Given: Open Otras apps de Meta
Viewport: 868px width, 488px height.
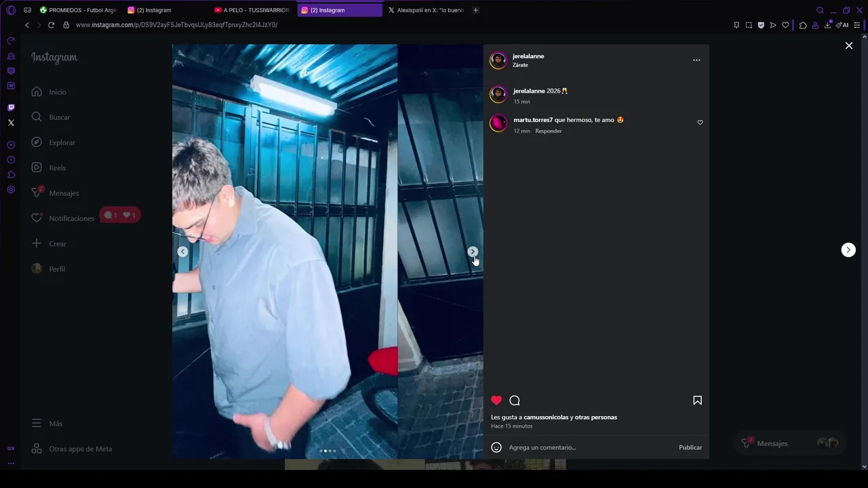Looking at the screenshot, I should point(71,449).
